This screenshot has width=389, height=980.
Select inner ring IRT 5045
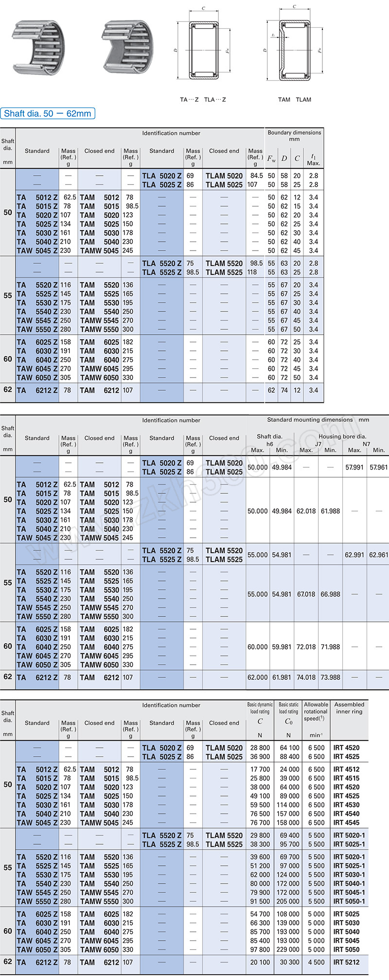coord(347,941)
